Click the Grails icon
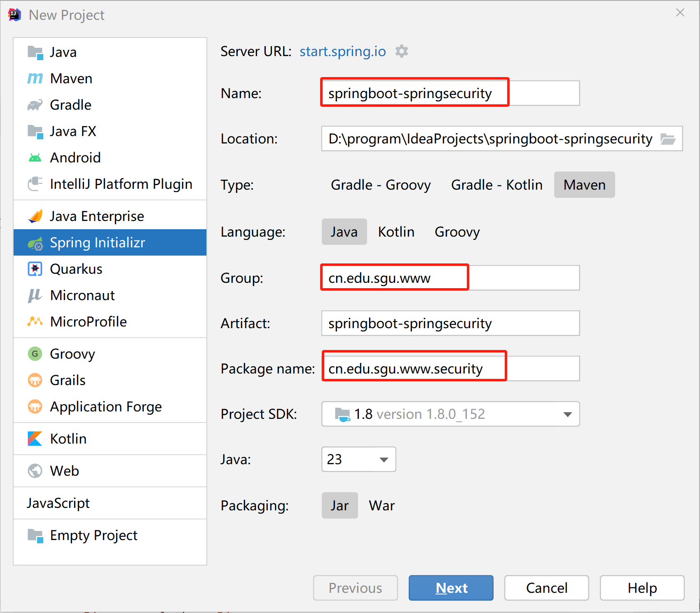 (x=35, y=380)
